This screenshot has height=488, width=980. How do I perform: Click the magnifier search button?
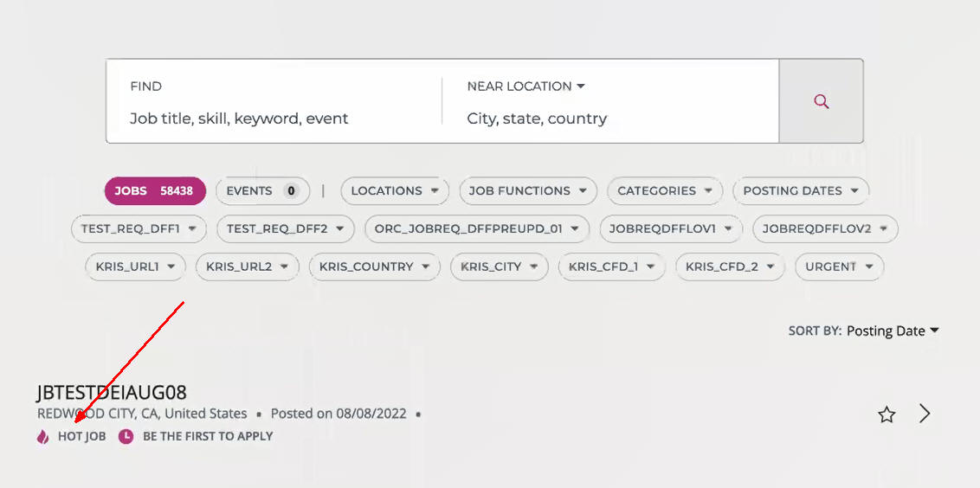pos(822,101)
